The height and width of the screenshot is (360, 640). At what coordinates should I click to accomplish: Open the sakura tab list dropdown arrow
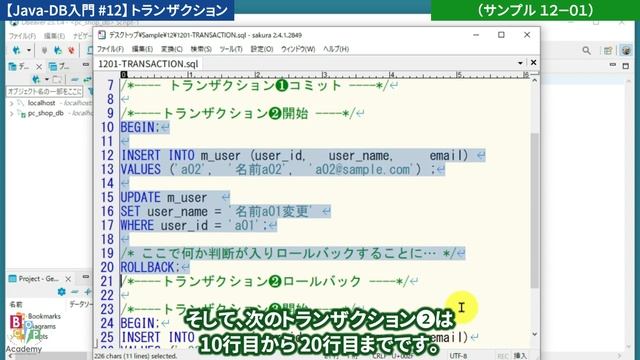pyautogui.click(x=520, y=63)
